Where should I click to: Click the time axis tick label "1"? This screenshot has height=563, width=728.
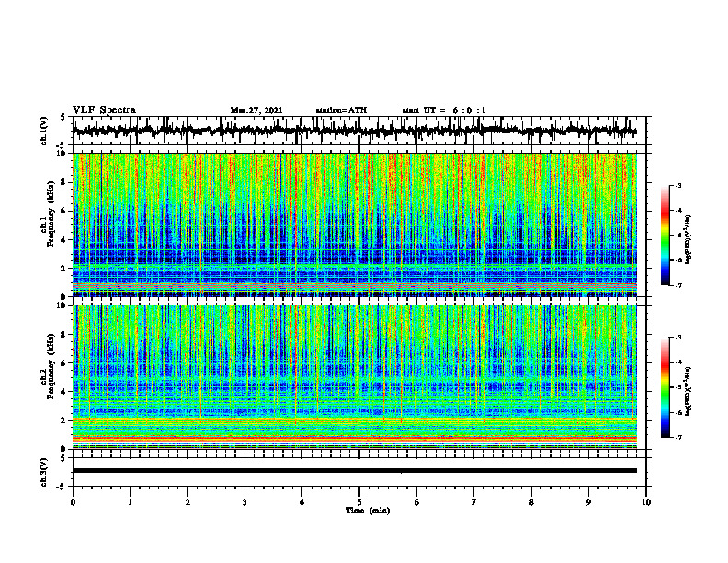tap(130, 502)
